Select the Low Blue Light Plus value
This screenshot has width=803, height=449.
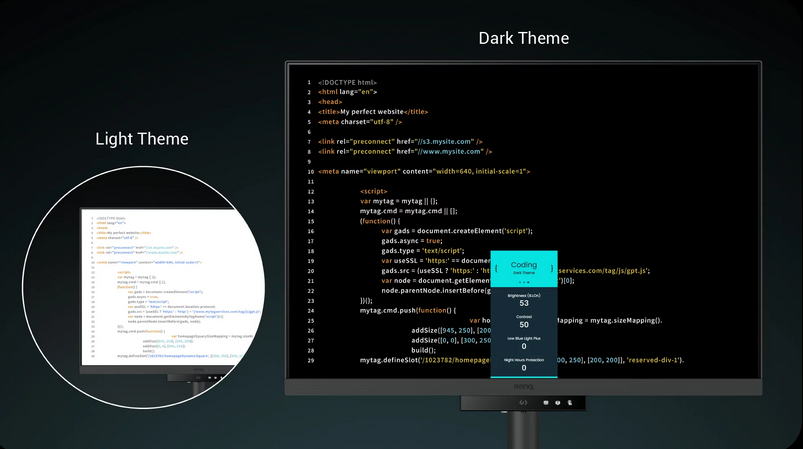point(524,346)
